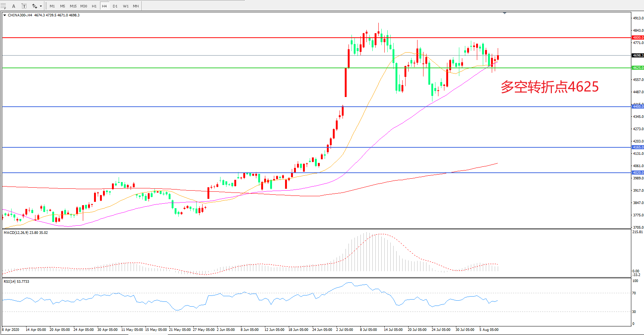
Task: Expand the CHINA300 chart symbol triangle
Action: pyautogui.click(x=4, y=15)
